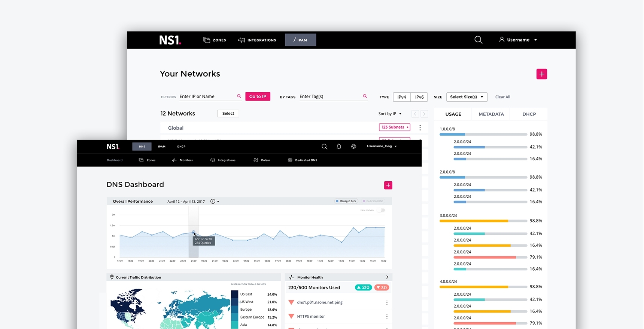The width and height of the screenshot is (644, 329).
Task: Toggle the Dedicated DNS legend chip
Action: click(373, 201)
